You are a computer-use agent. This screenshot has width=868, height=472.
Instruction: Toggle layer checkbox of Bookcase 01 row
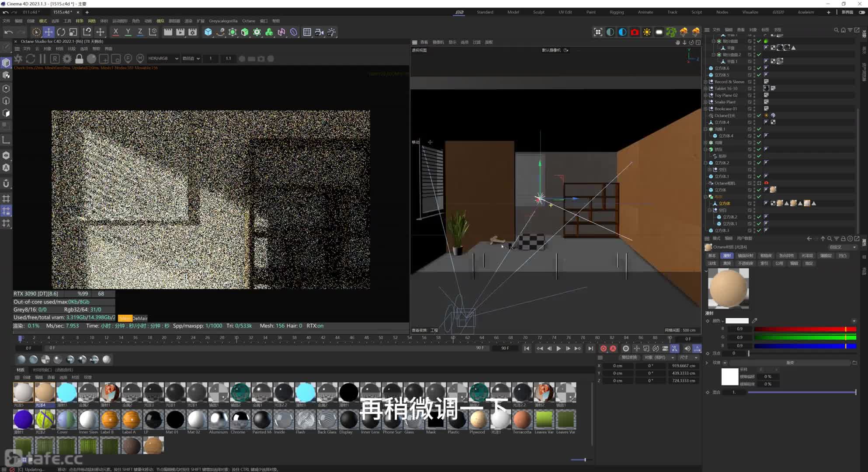point(750,109)
